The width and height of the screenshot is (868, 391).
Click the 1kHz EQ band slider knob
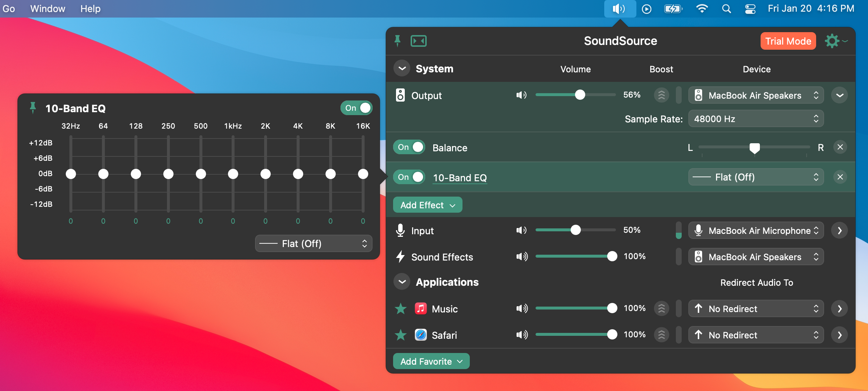[233, 174]
